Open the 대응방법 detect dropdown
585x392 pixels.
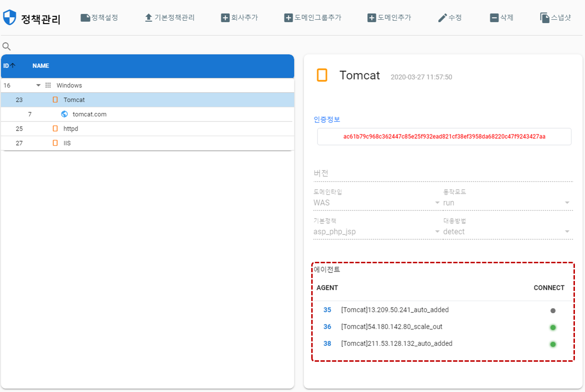(x=508, y=232)
